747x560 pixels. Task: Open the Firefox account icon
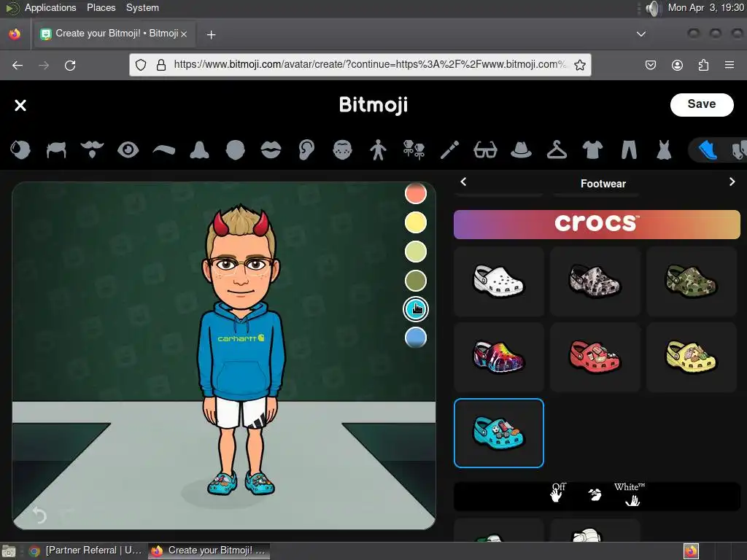[677, 65]
